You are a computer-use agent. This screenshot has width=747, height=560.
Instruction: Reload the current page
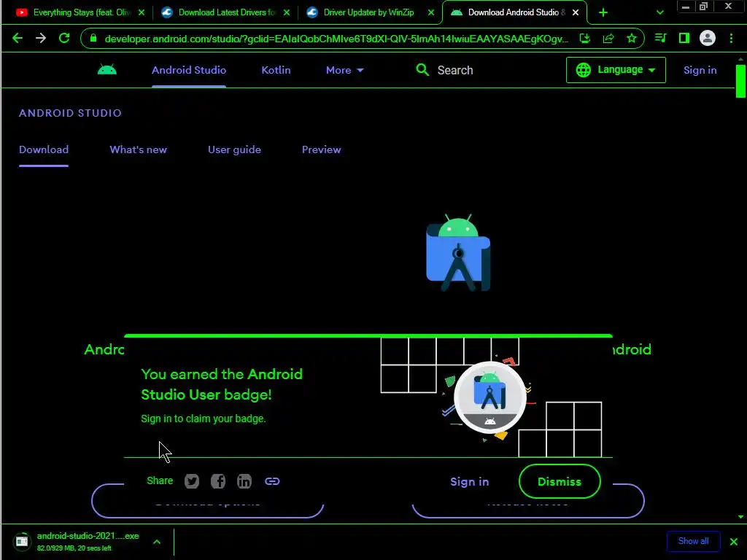click(x=64, y=38)
